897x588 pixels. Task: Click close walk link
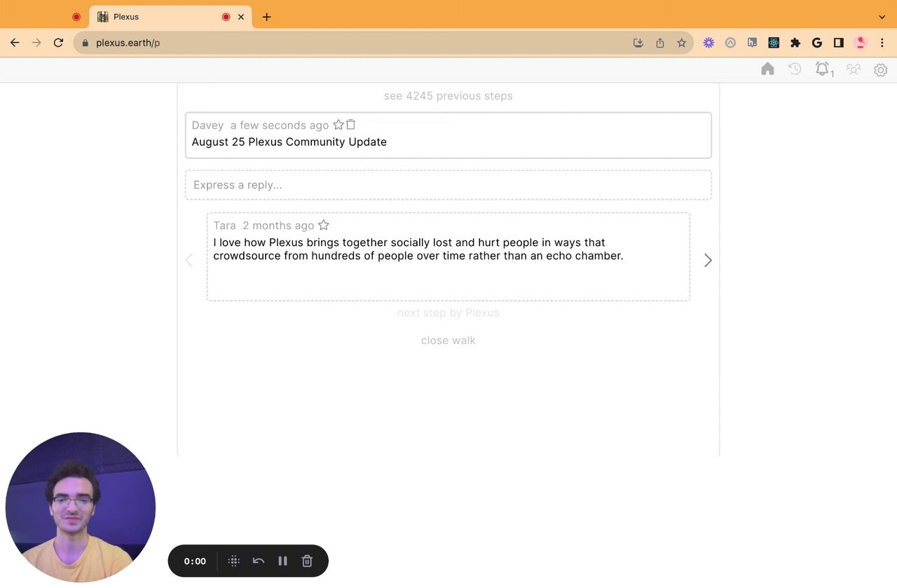pos(448,341)
